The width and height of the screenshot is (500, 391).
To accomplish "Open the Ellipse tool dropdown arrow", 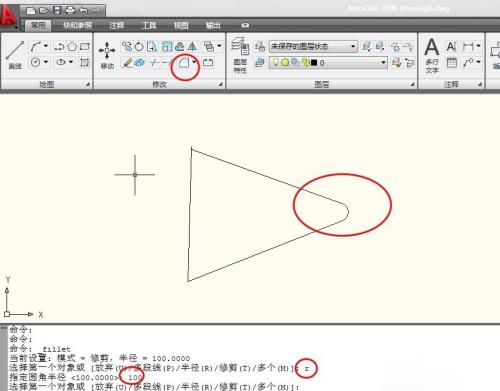I will tap(71, 62).
